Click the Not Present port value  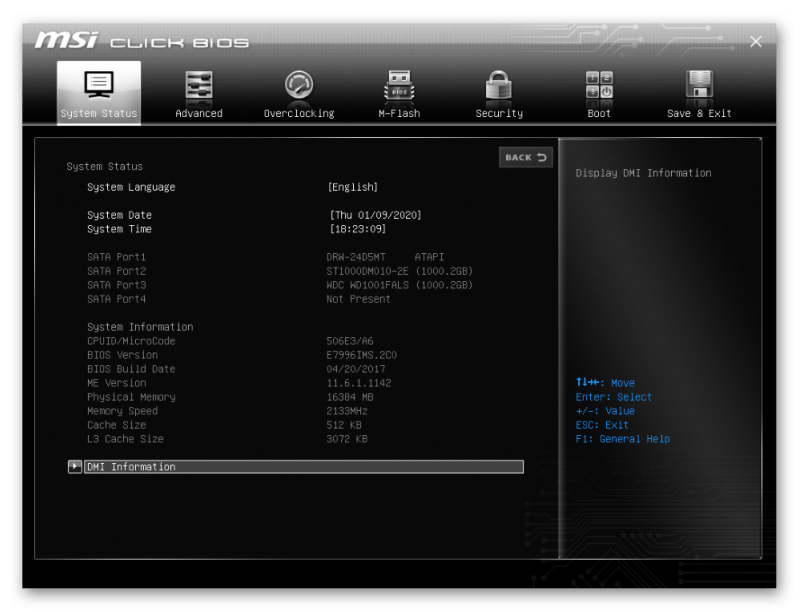pos(358,299)
